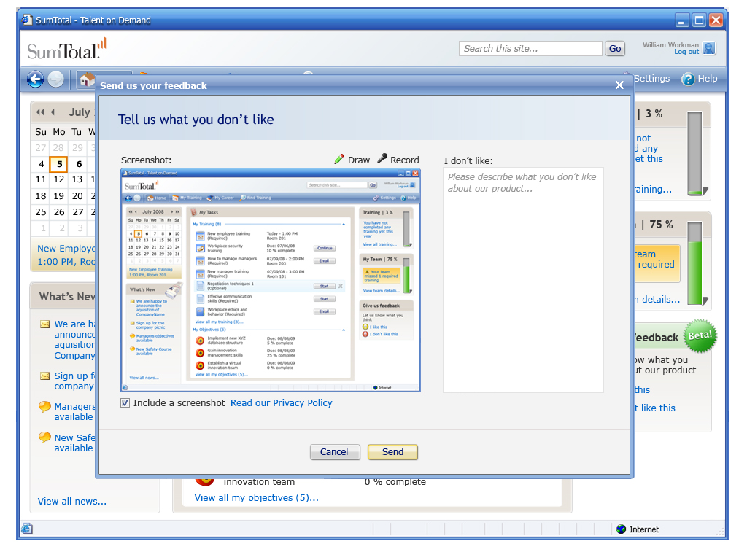Open the Home icon in toolbar
Image resolution: width=747 pixels, height=560 pixels.
[x=87, y=79]
